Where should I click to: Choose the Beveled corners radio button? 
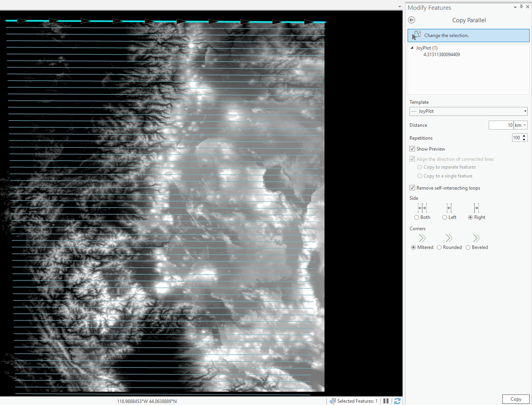coord(468,247)
